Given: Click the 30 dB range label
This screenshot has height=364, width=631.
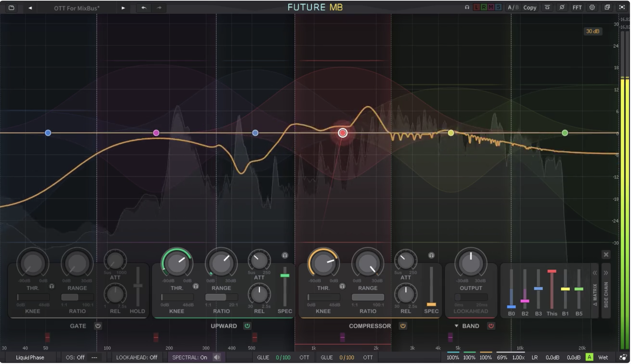Looking at the screenshot, I should (x=593, y=31).
